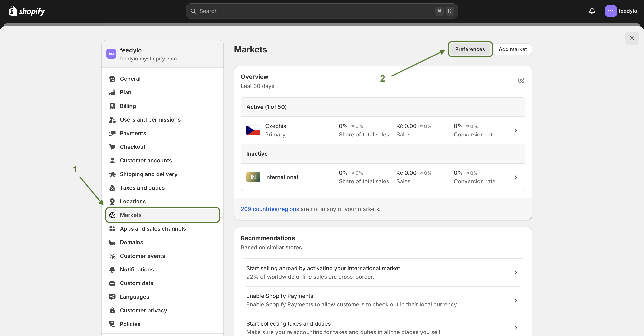
Task: Select Taxes and duties
Action: tap(162, 188)
